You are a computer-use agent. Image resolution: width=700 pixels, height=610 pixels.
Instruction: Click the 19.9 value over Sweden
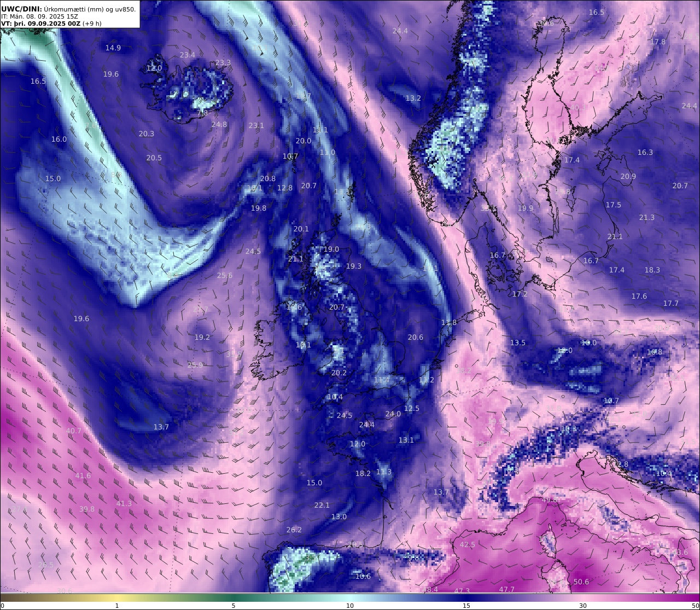(x=525, y=208)
